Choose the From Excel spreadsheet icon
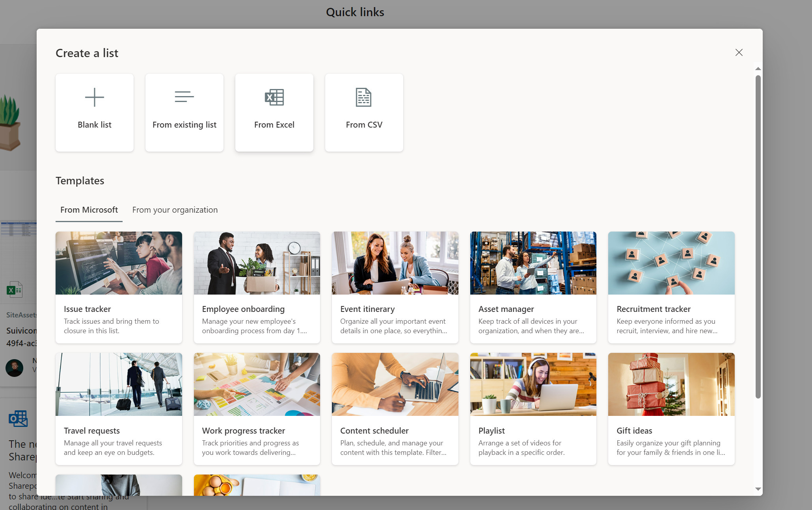This screenshot has height=510, width=812. tap(274, 97)
